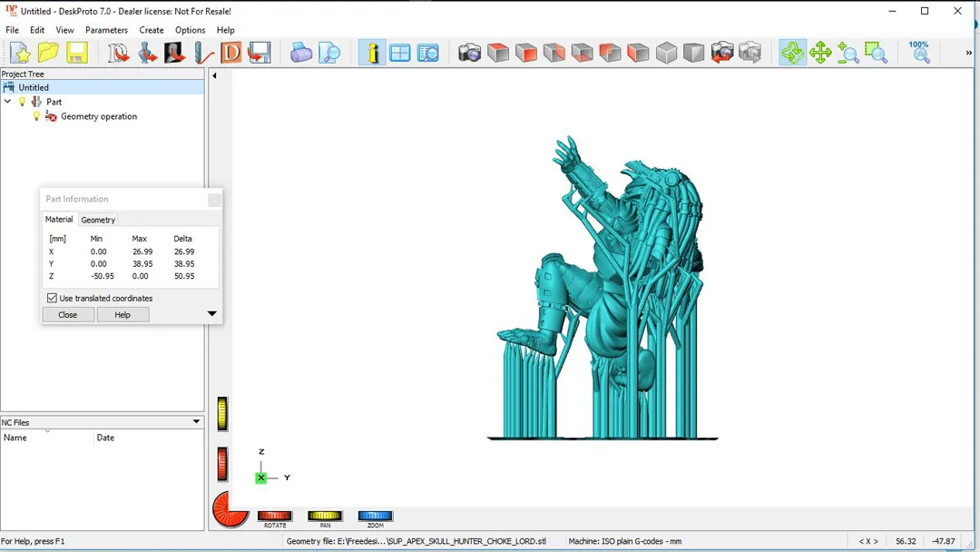Select the Part tree item
This screenshot has width=980, height=552.
tap(54, 102)
